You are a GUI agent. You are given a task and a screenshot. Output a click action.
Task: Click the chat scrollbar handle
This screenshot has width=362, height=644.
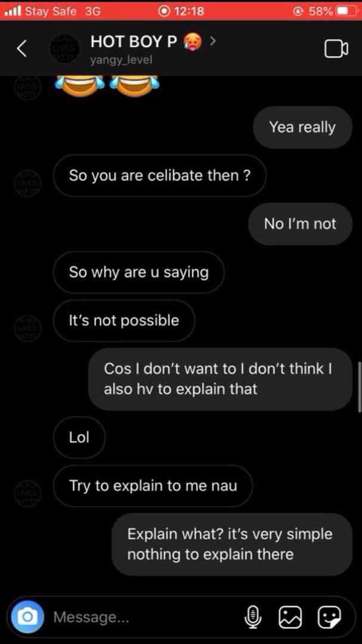(359, 386)
